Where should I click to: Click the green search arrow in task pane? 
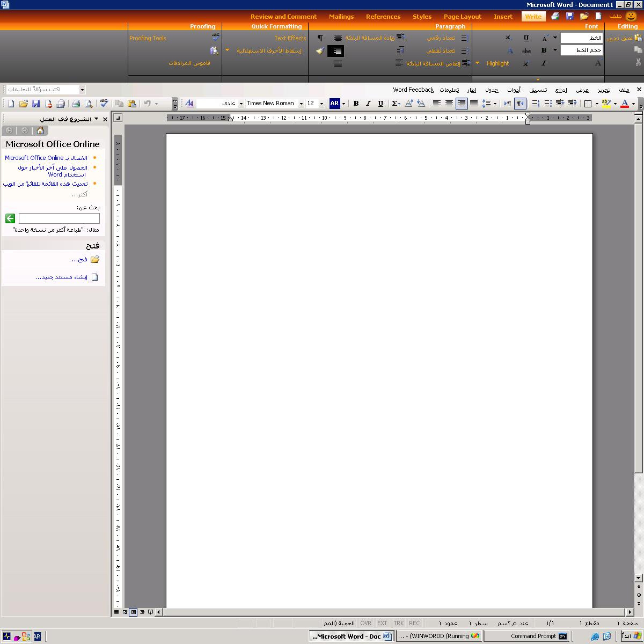[10, 218]
